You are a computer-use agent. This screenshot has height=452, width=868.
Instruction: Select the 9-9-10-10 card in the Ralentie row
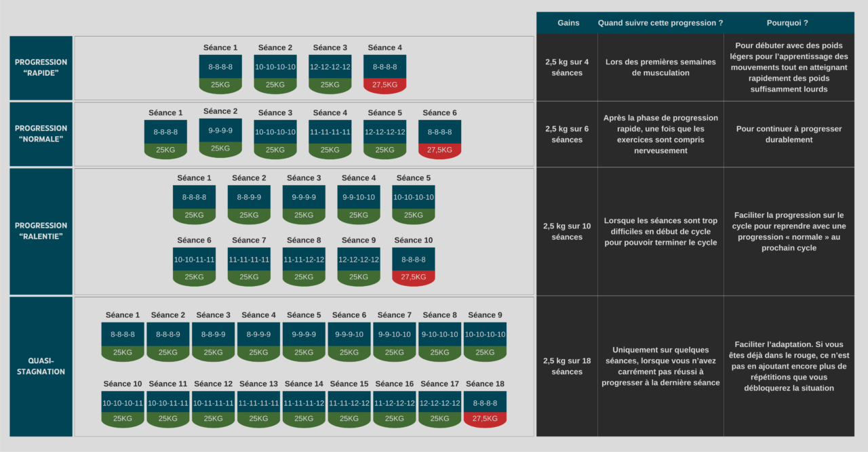358,197
